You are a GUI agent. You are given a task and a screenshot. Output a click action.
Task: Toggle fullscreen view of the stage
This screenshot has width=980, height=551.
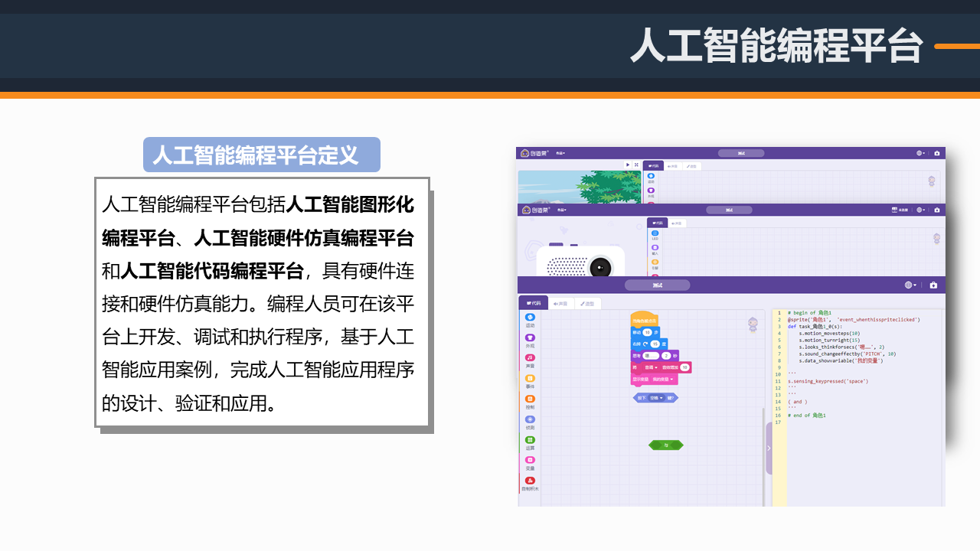point(635,165)
